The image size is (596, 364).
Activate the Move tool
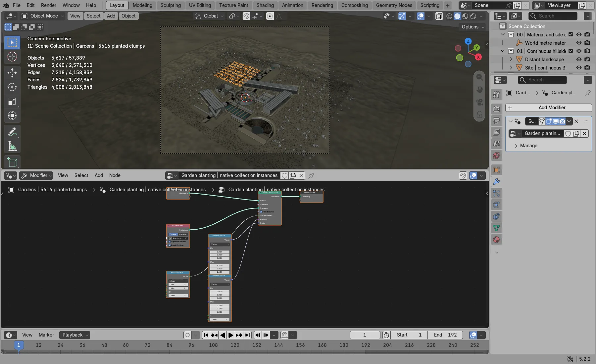[12, 72]
